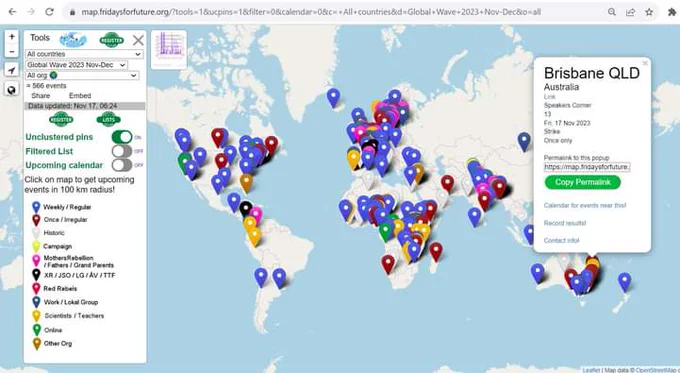This screenshot has height=373, width=680.
Task: Click the Weekly / Regular legend pin
Action: 36,207
